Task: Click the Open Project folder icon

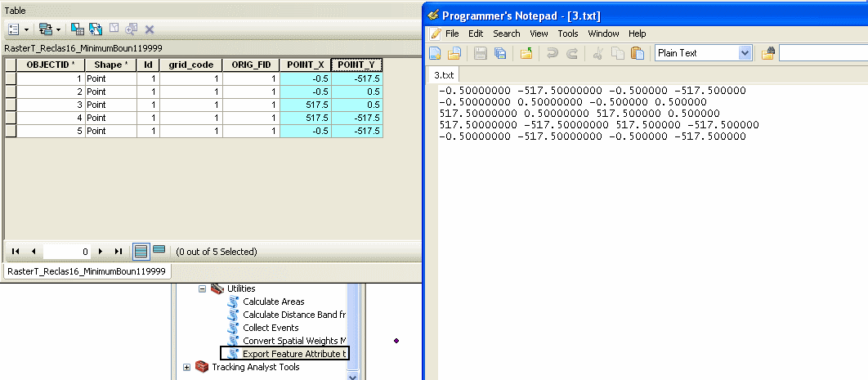Action: pos(526,53)
